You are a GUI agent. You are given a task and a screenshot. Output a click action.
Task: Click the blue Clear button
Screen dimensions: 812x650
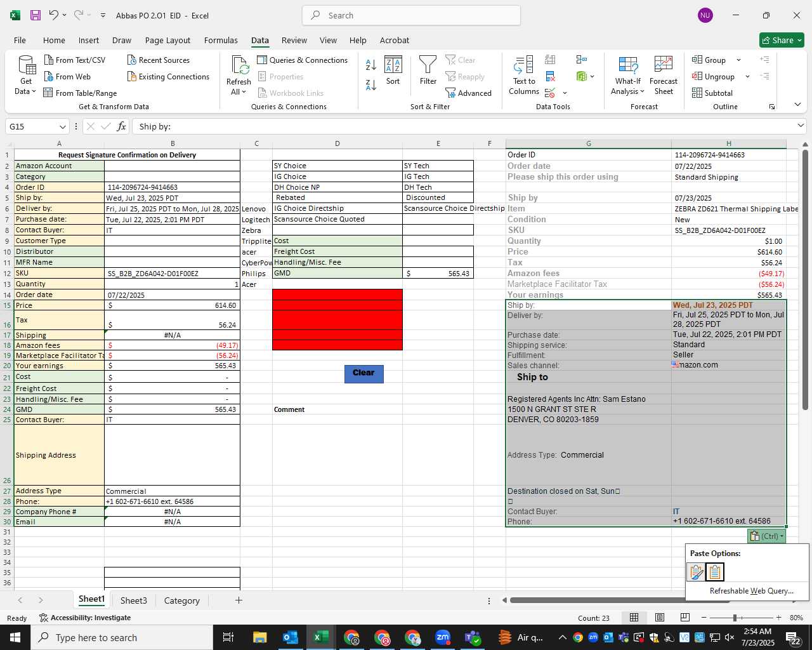(x=363, y=373)
